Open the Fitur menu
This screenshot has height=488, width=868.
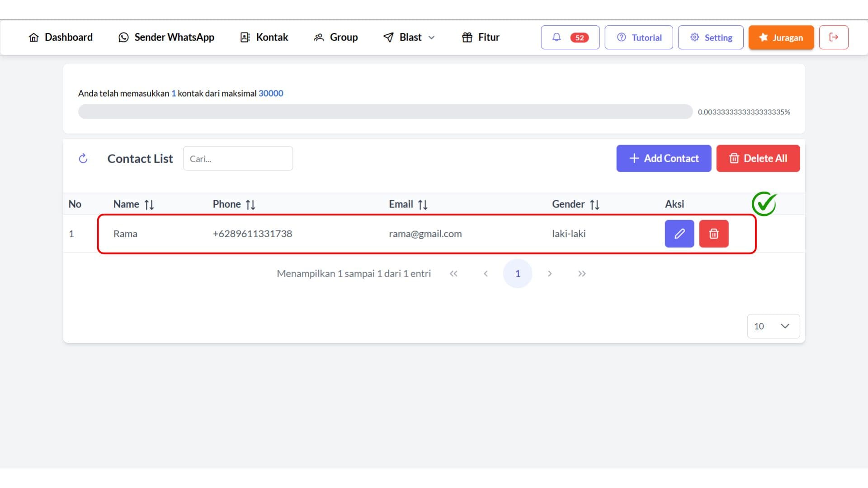(481, 38)
